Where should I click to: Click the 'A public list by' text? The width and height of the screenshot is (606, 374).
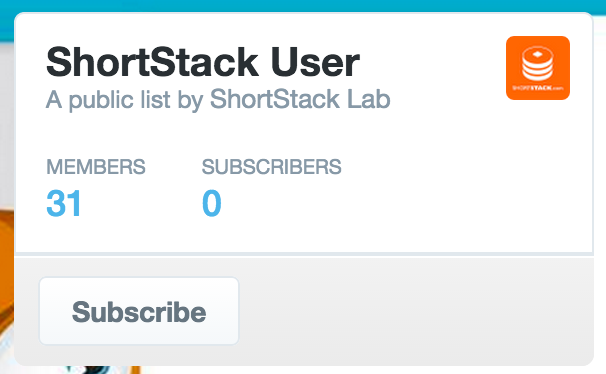124,100
